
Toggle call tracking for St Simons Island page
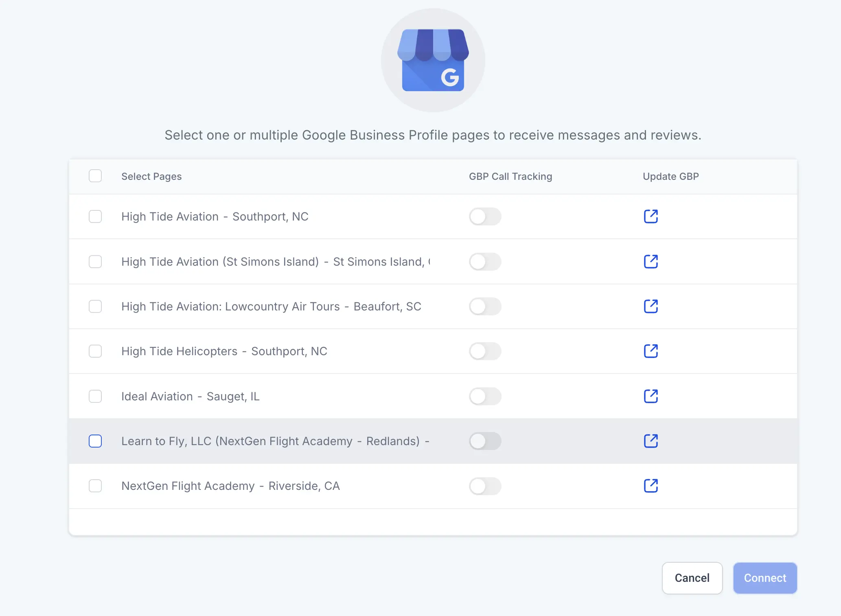(x=485, y=262)
